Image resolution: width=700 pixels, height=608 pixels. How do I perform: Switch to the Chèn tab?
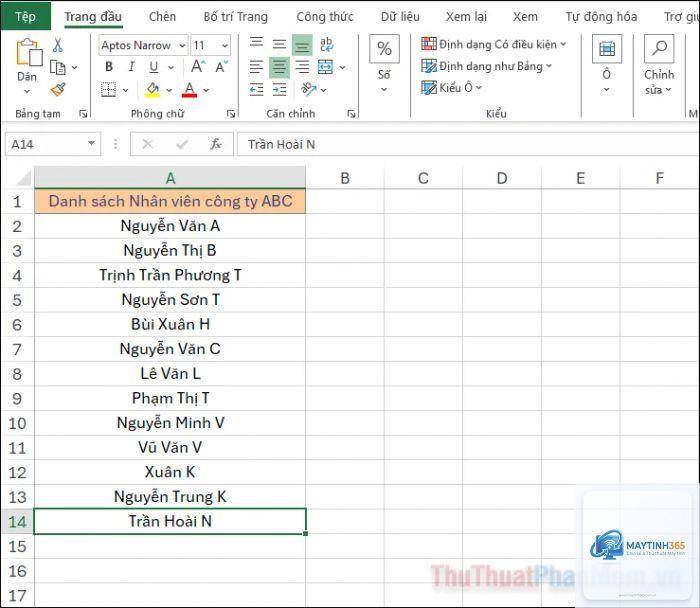pyautogui.click(x=162, y=17)
